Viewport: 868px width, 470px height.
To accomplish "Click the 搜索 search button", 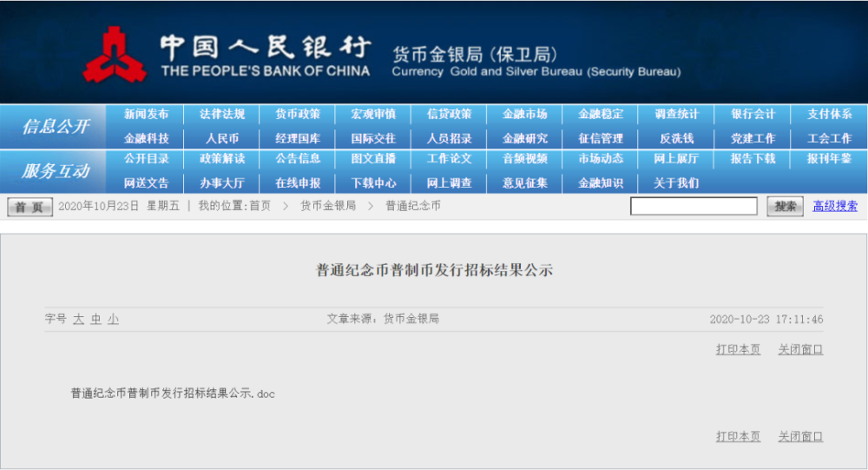I will (785, 207).
